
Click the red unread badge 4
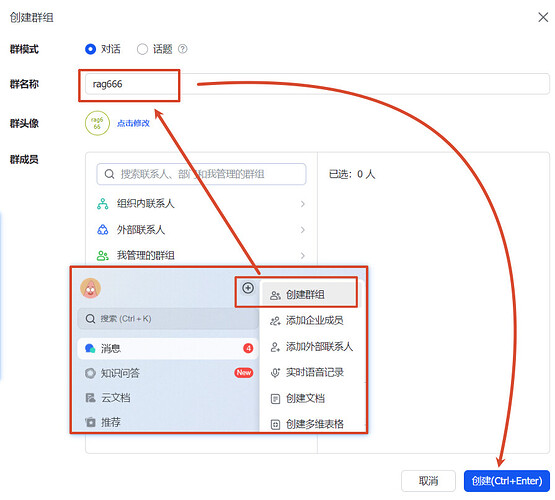pos(248,348)
